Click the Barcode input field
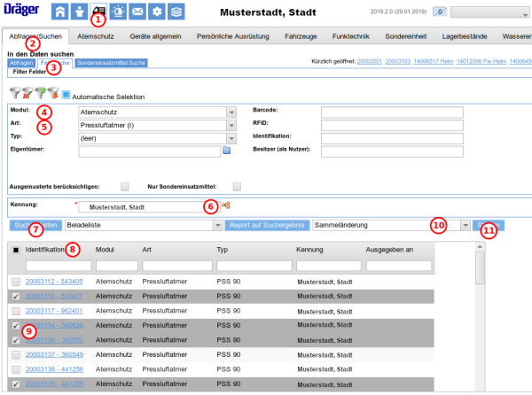The height and width of the screenshot is (395, 532). pyautogui.click(x=374, y=112)
